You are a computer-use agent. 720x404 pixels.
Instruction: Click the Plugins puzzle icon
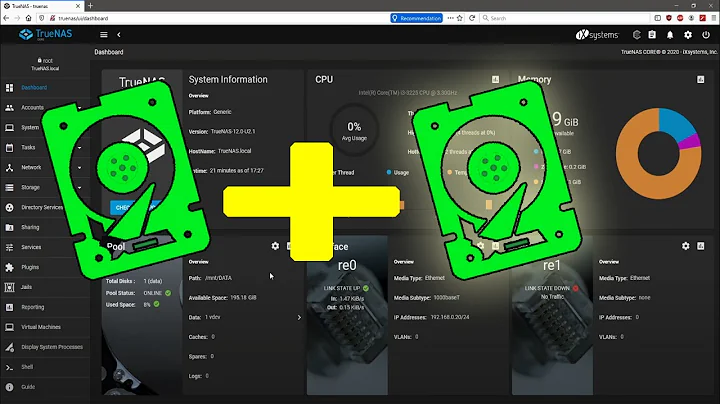9,267
